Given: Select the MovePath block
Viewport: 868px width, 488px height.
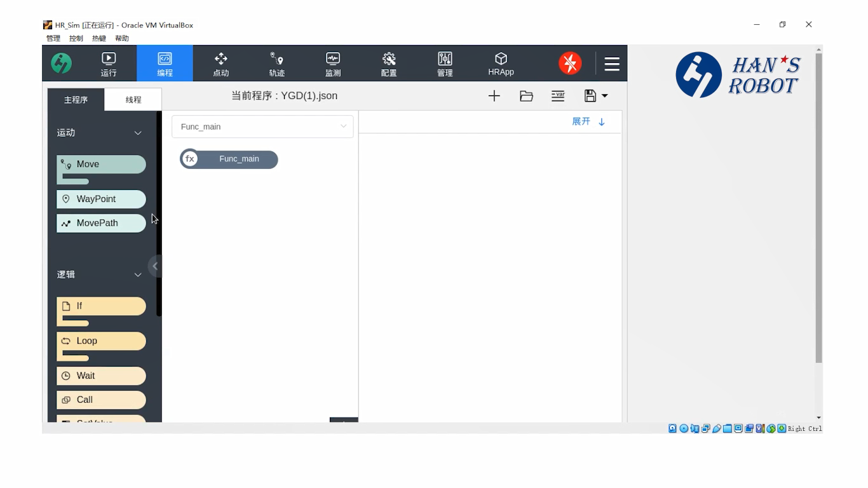Looking at the screenshot, I should (101, 223).
